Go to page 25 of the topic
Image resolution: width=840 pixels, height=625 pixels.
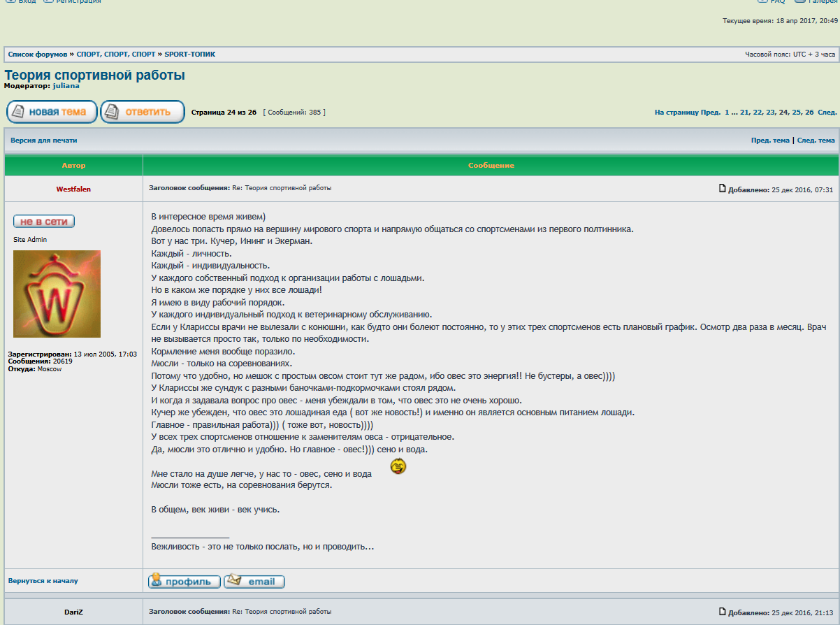(x=797, y=112)
